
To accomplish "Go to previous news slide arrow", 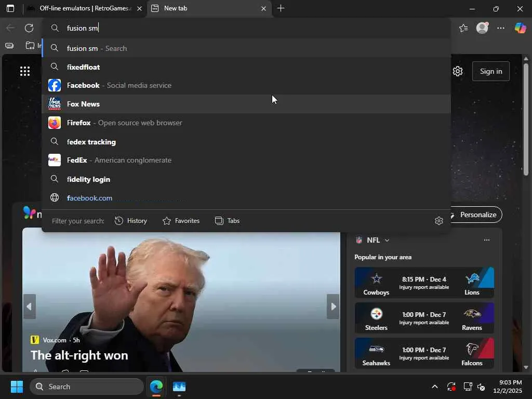I will 29,307.
